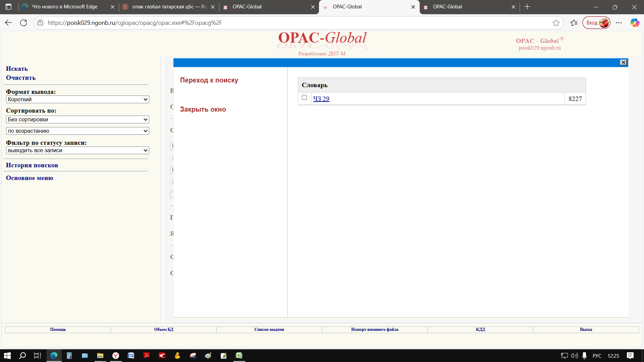The image size is (644, 362).
Task: Open Task View
Action: pyautogui.click(x=38, y=356)
